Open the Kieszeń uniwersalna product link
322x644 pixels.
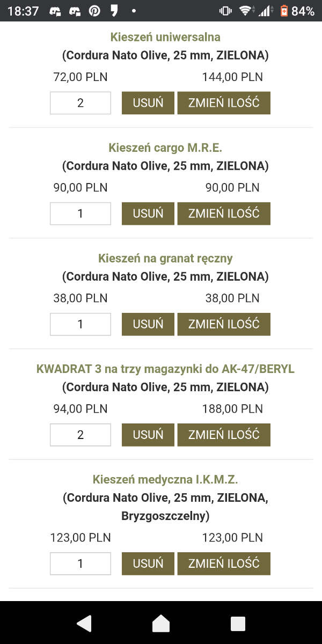click(x=165, y=37)
